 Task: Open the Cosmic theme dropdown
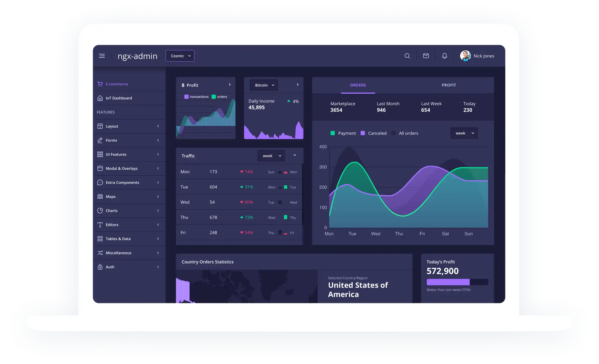pyautogui.click(x=180, y=56)
